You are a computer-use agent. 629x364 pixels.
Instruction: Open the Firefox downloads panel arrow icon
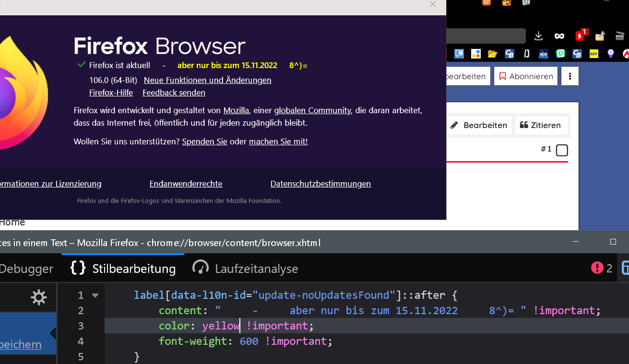click(538, 36)
